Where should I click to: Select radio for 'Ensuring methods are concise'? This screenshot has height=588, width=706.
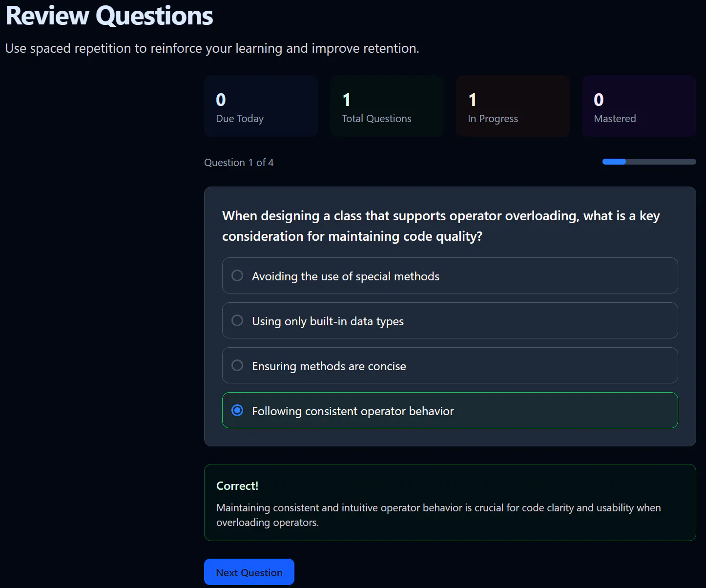(237, 365)
